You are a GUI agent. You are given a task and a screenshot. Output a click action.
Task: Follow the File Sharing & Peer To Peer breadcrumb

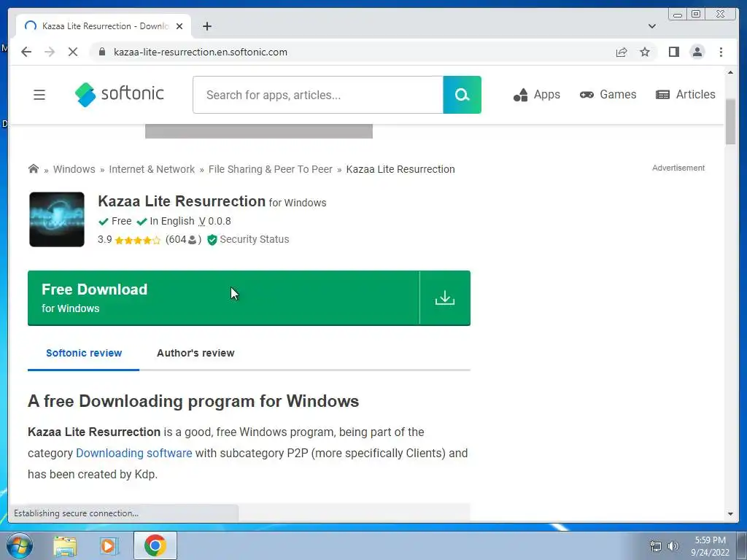click(x=270, y=169)
